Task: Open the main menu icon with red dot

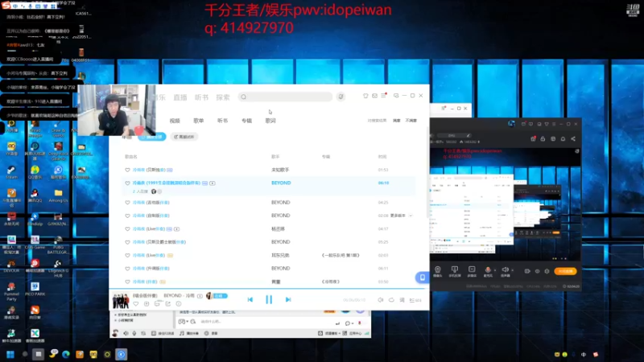Action: [384, 96]
